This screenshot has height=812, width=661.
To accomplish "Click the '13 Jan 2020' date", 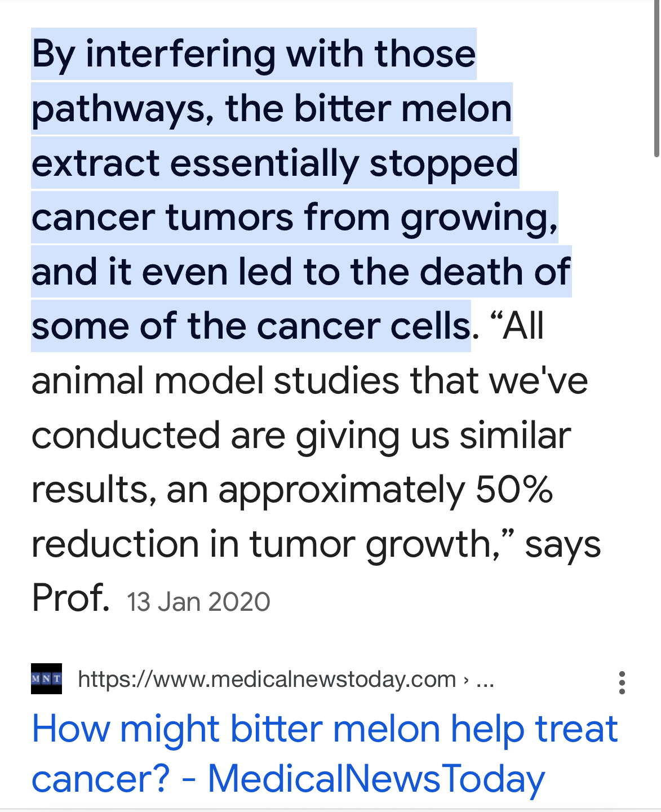I will (198, 602).
